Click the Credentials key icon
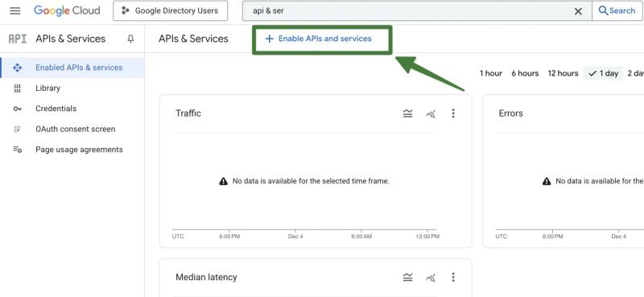This screenshot has width=644, height=297. 17,109
